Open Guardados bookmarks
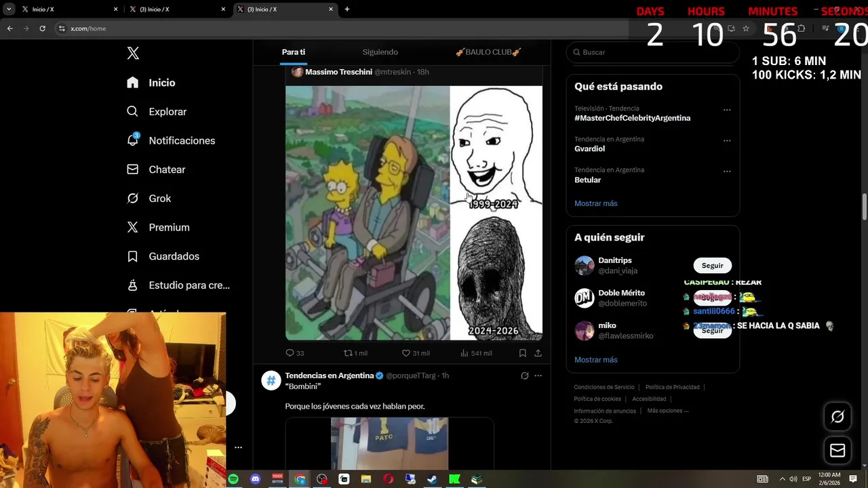 [x=163, y=256]
